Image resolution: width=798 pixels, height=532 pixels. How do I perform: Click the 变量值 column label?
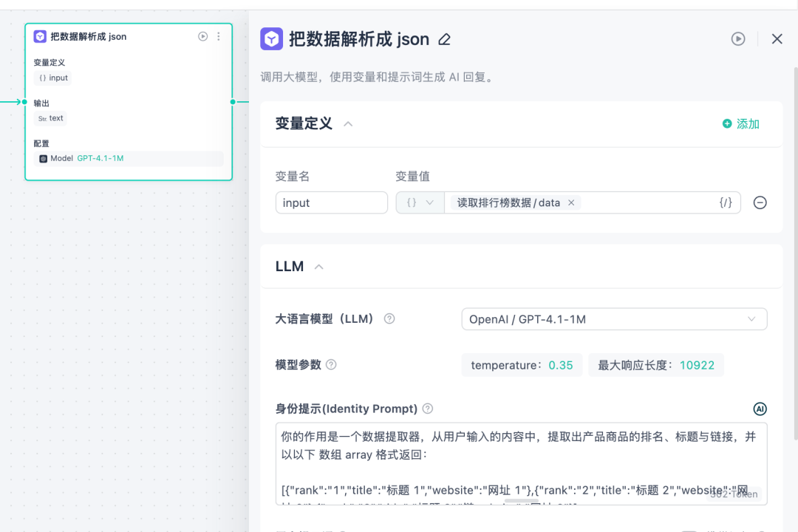[412, 177]
